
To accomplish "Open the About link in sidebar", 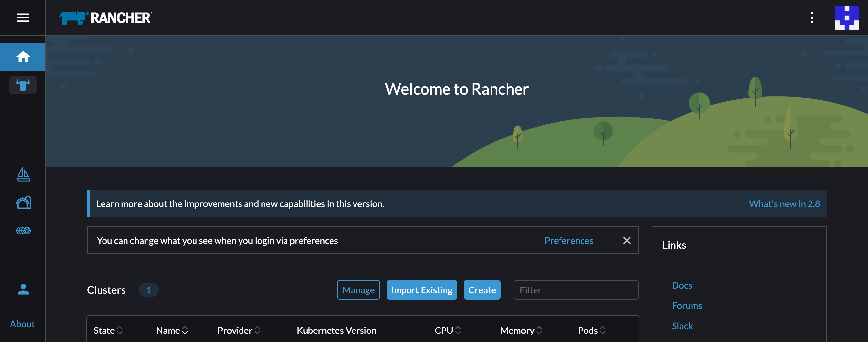I will pos(22,324).
